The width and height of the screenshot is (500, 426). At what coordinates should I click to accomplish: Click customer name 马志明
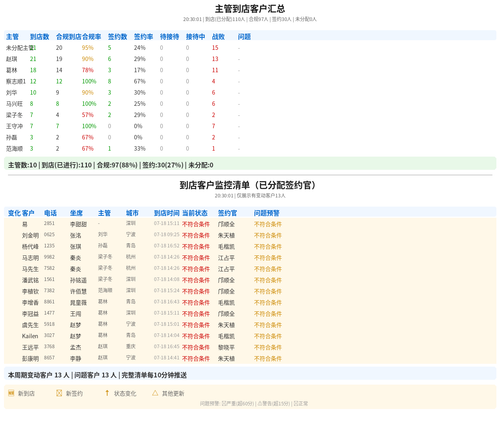[x=30, y=258]
